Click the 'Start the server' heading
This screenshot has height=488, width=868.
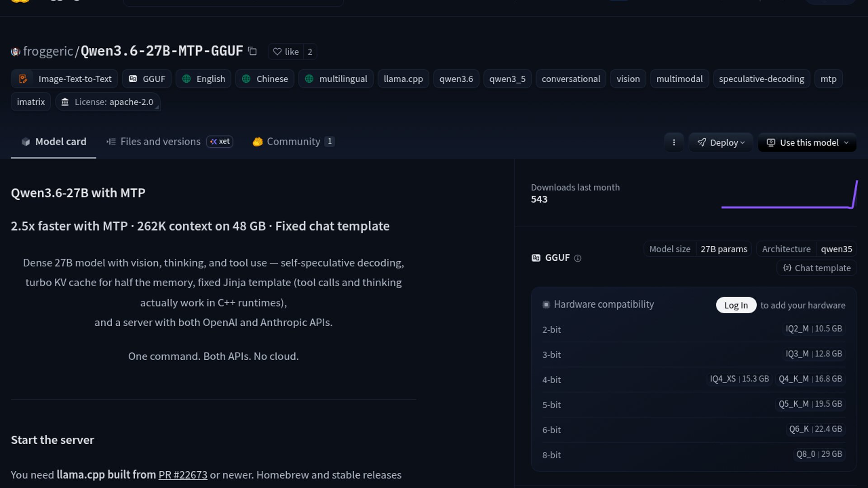click(x=52, y=440)
